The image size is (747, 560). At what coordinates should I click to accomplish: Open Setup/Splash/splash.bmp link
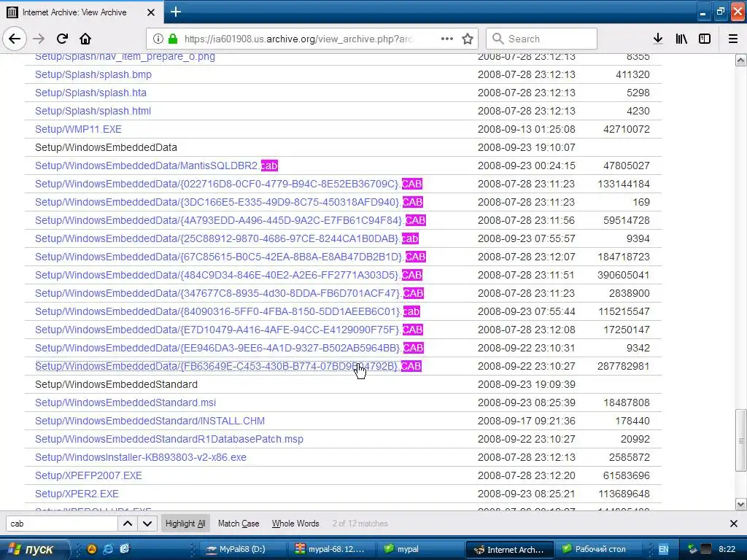[93, 74]
